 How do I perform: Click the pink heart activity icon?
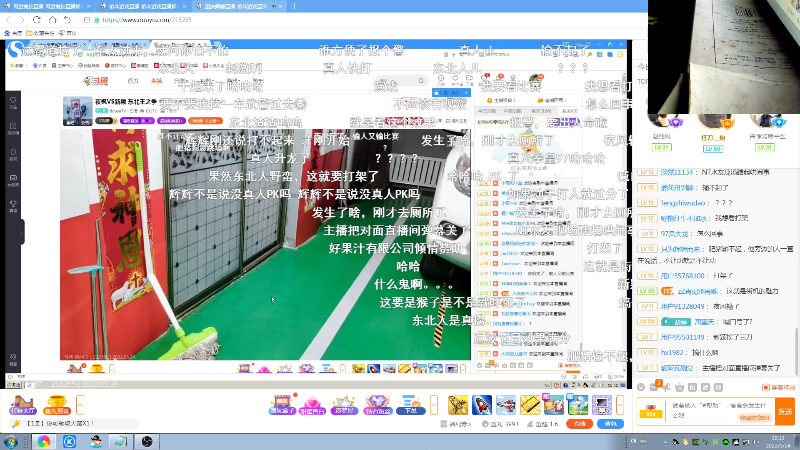coord(312,405)
